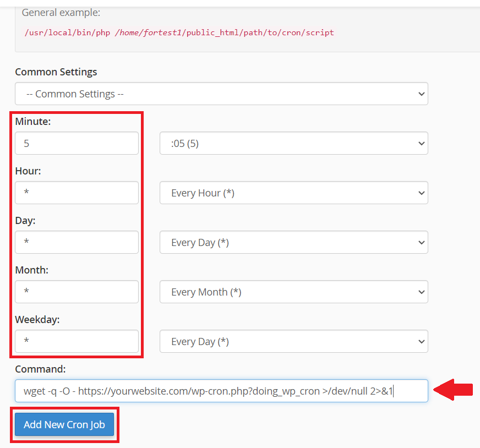Click the Minute text field
This screenshot has height=448, width=480.
pyautogui.click(x=77, y=144)
